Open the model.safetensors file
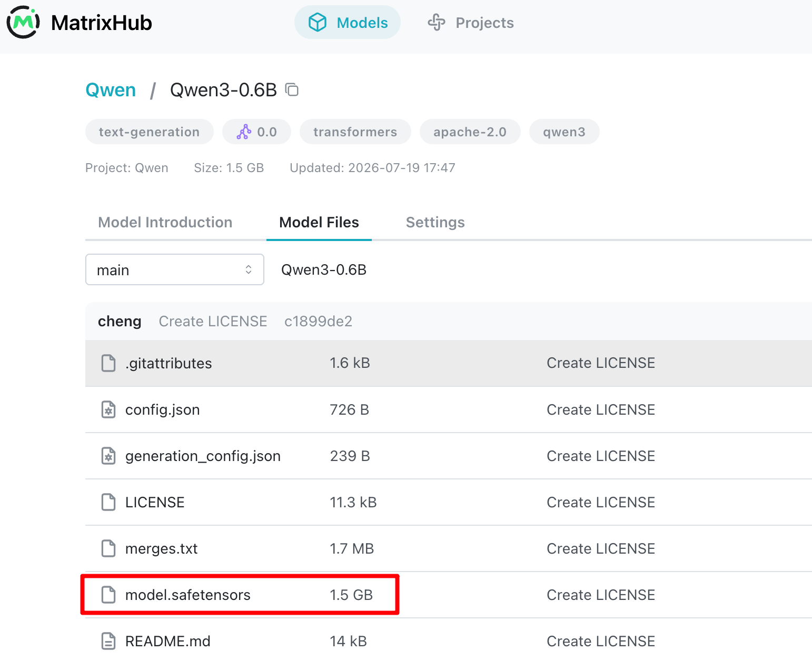 pos(188,595)
